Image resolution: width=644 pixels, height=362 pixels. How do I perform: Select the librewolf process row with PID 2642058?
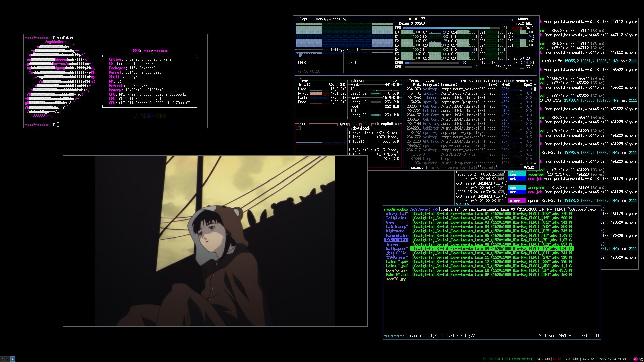(469, 98)
